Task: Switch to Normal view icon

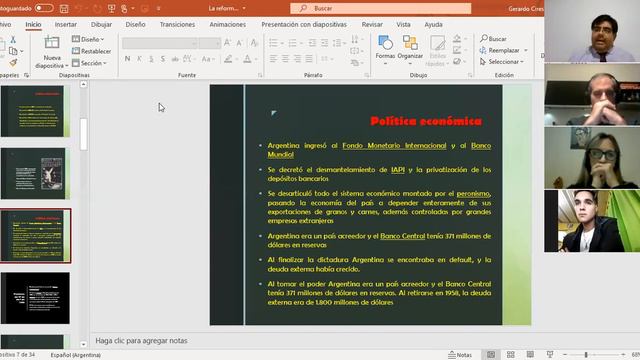Action: (x=491, y=355)
